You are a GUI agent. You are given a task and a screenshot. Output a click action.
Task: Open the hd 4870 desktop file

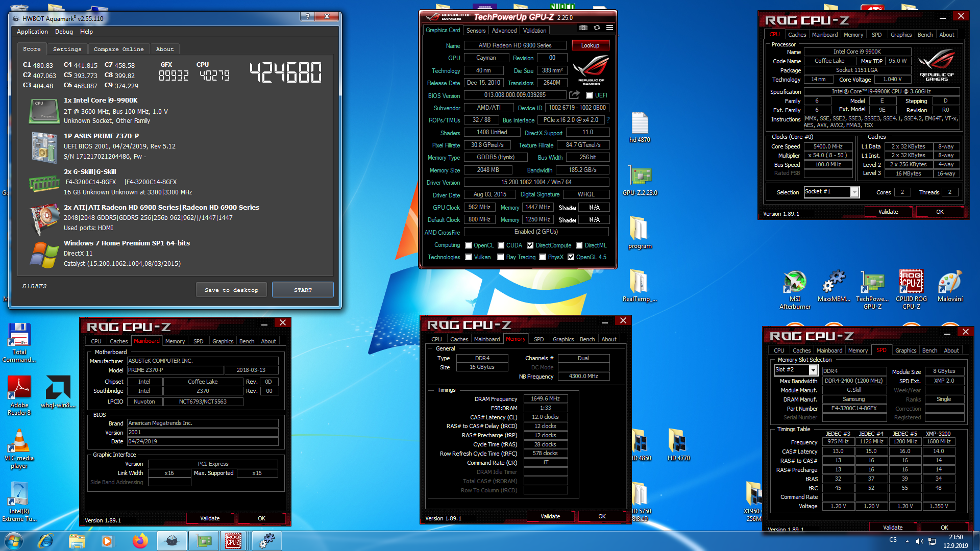640,128
